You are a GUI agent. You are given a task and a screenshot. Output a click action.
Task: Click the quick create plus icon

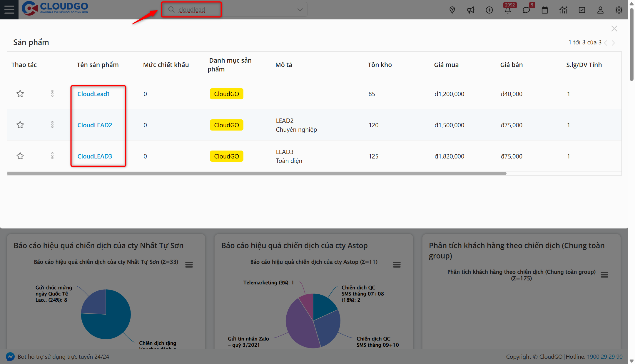point(489,10)
